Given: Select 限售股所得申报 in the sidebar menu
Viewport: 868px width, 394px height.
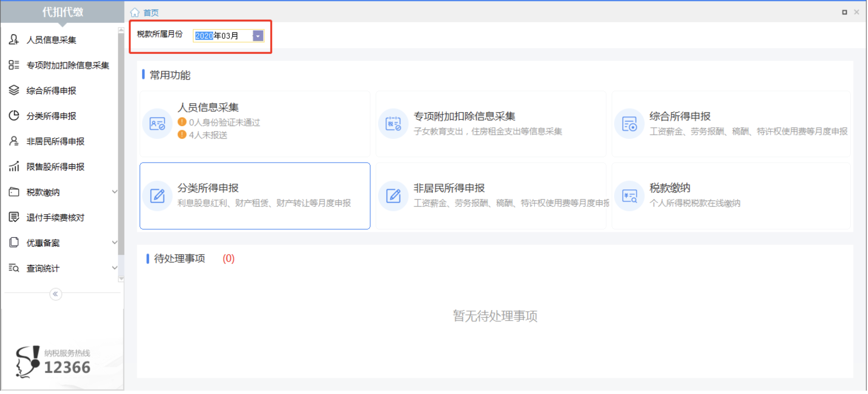Looking at the screenshot, I should (x=55, y=167).
